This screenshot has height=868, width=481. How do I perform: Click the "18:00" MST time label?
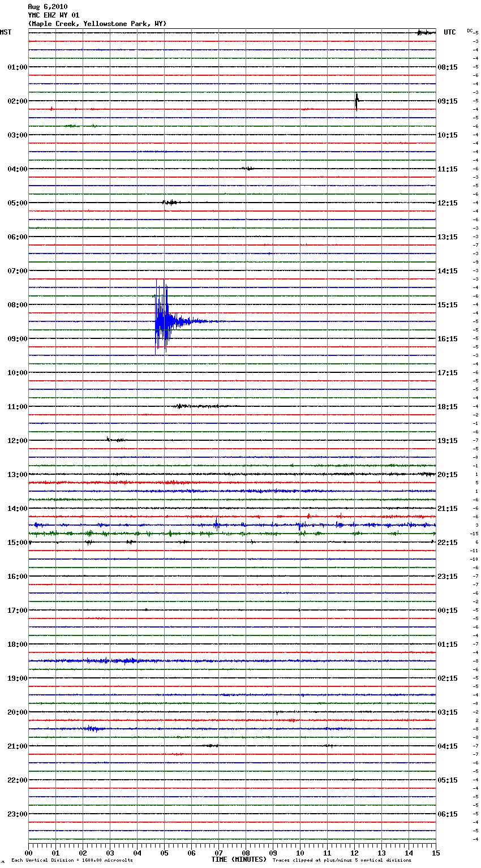tap(18, 644)
